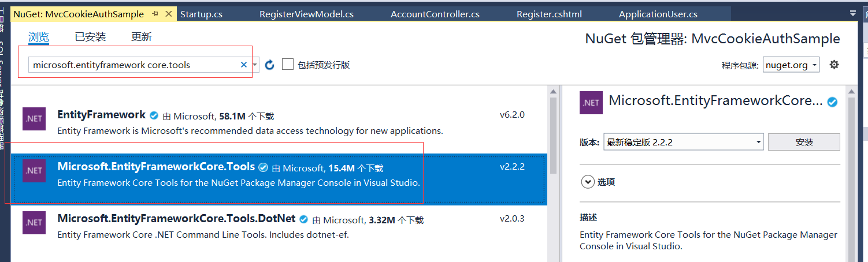
Task: Toggle the include prerelease checkbox
Action: tap(288, 65)
